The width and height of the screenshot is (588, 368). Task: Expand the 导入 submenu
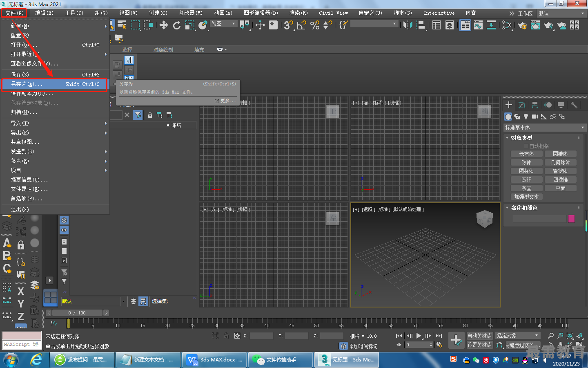(55, 123)
